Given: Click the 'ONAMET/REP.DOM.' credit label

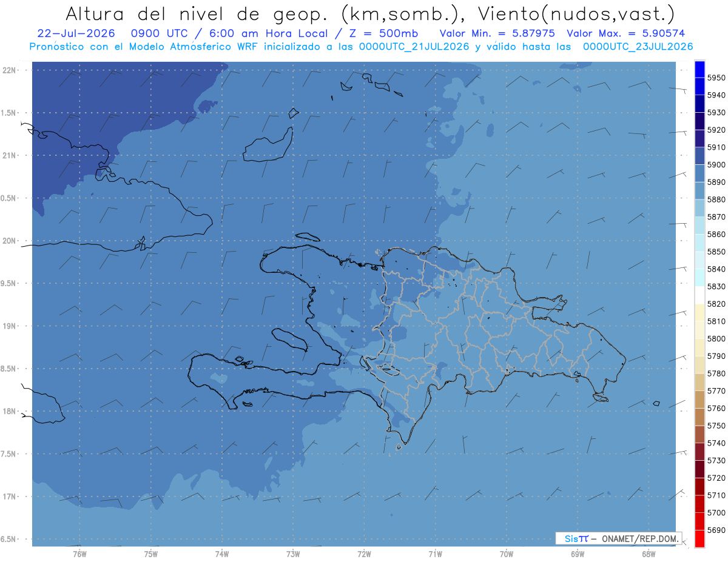Looking at the screenshot, I should [x=639, y=538].
